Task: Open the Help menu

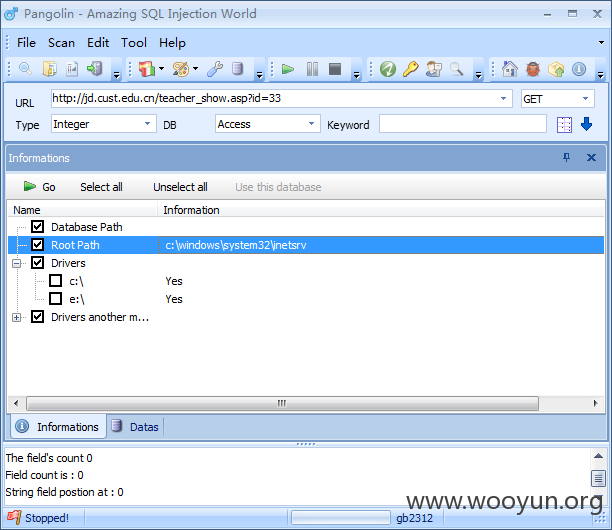Action: coord(172,43)
